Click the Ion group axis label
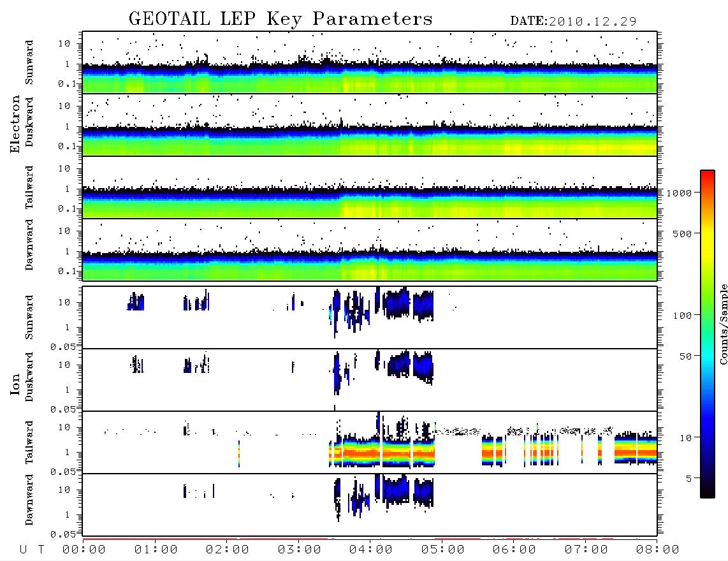The height and width of the screenshot is (561, 728). click(15, 384)
